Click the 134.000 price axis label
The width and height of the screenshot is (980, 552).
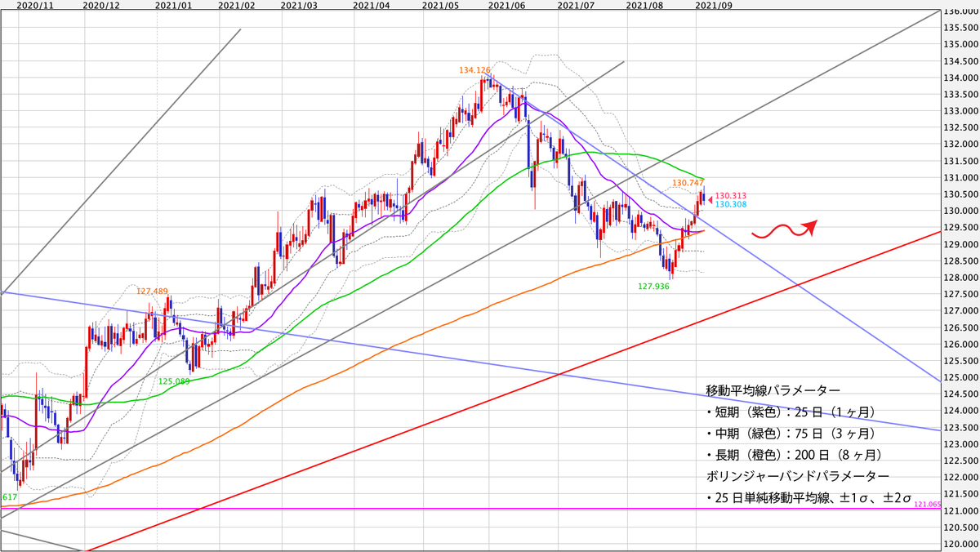(x=962, y=78)
